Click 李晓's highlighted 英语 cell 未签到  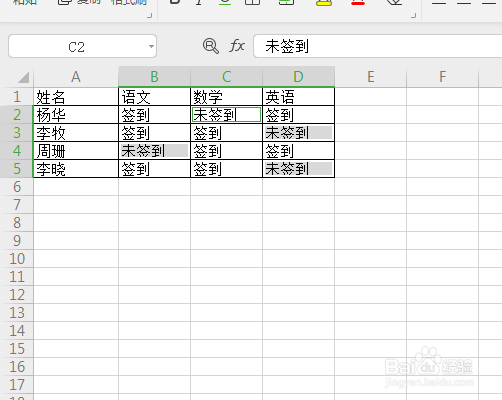pos(298,169)
